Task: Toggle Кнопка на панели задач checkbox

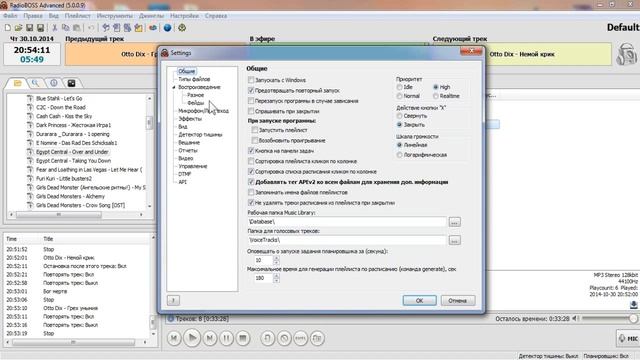Action: coord(251,151)
